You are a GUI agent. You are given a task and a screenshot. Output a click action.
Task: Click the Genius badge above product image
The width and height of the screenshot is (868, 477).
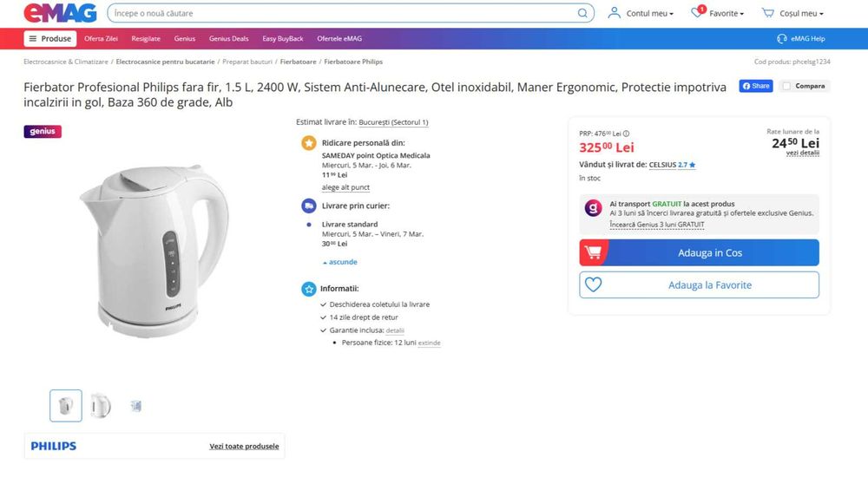click(x=43, y=132)
